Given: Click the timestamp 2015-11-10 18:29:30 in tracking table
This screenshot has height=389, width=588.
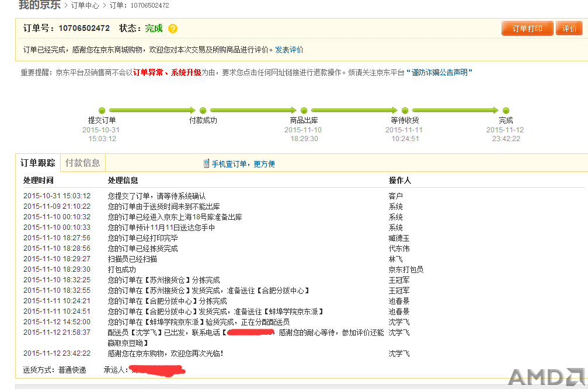Looking at the screenshot, I should pyautogui.click(x=57, y=269).
